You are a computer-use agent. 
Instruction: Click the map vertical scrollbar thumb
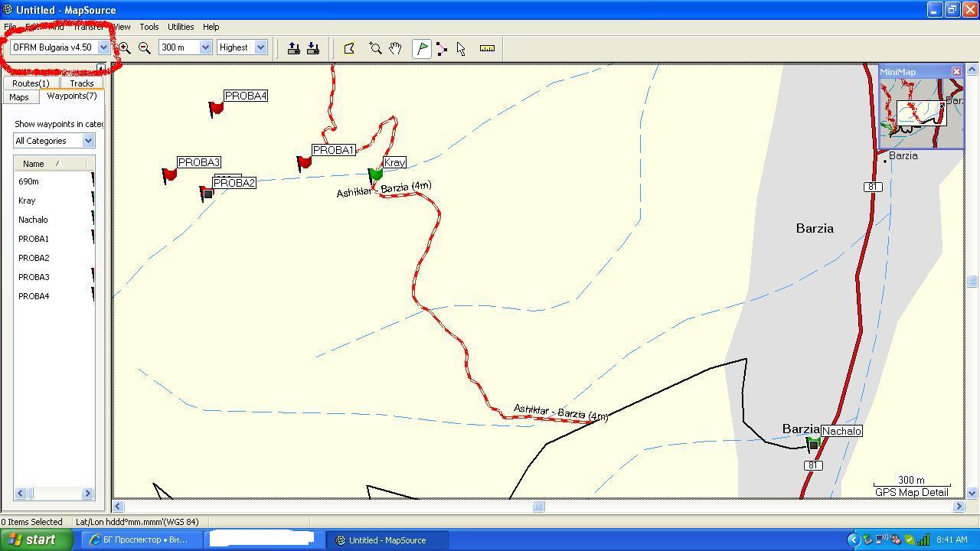[x=972, y=282]
